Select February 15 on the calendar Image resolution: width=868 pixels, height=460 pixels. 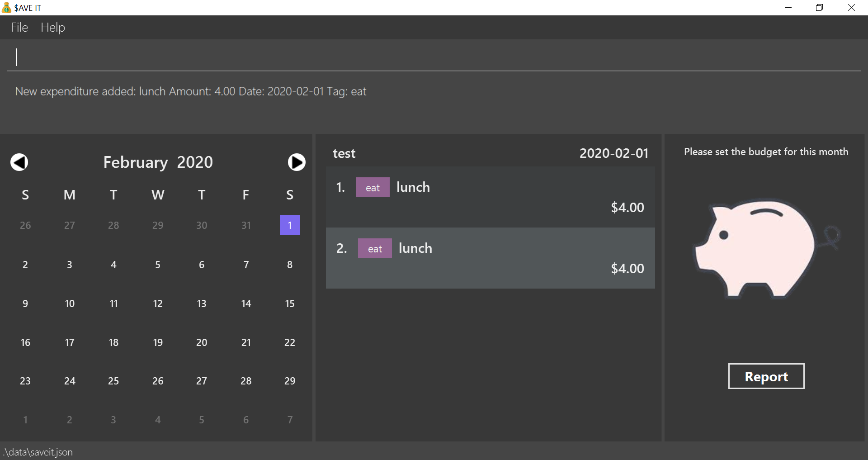[x=290, y=304]
